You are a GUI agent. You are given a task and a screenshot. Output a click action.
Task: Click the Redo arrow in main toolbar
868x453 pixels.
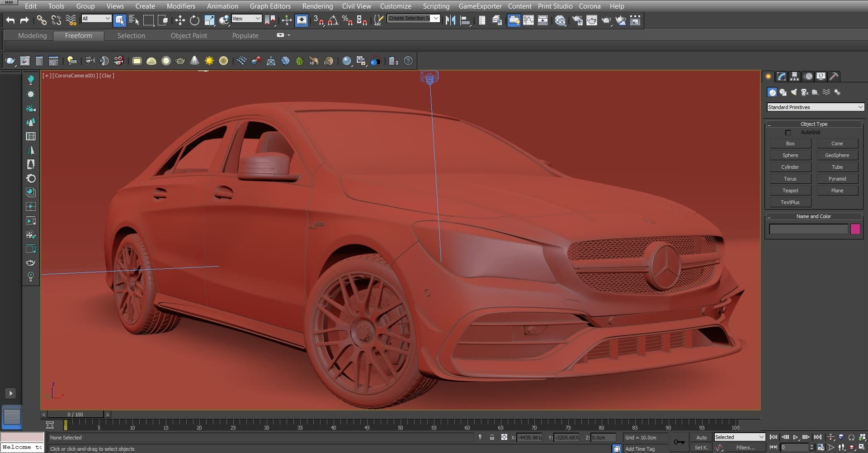coord(24,20)
